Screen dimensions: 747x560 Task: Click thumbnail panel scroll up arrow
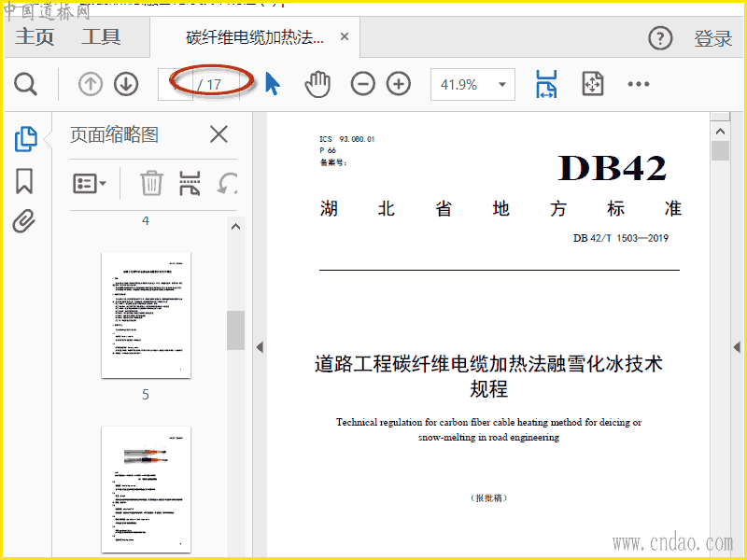[x=235, y=227]
